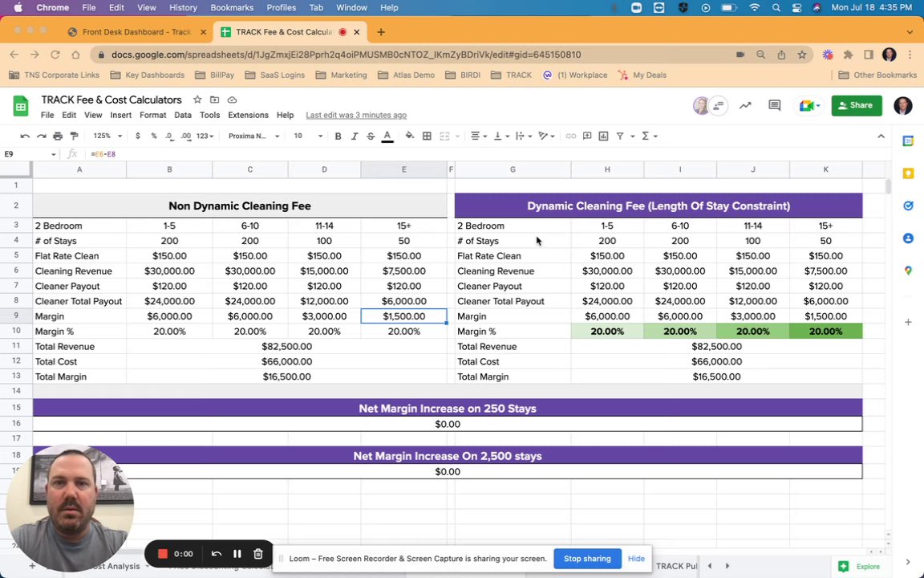Collapse the toolbar menus with chevron

point(881,136)
